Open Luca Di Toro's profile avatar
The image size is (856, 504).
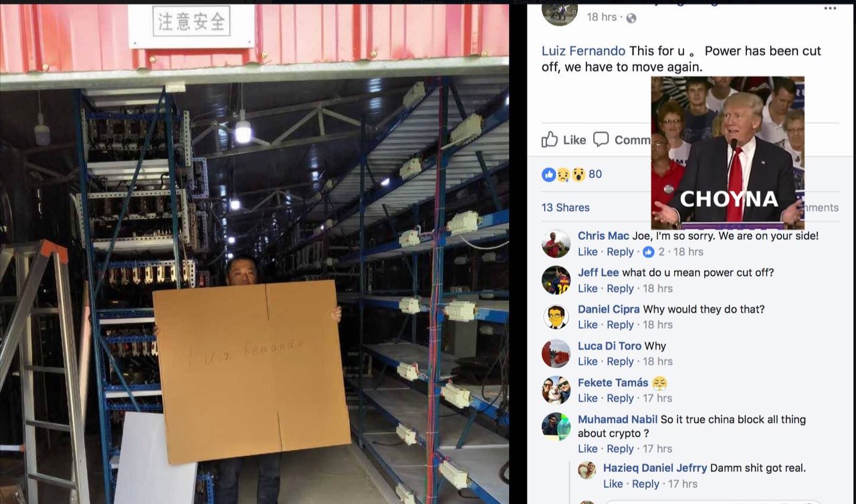(x=556, y=354)
